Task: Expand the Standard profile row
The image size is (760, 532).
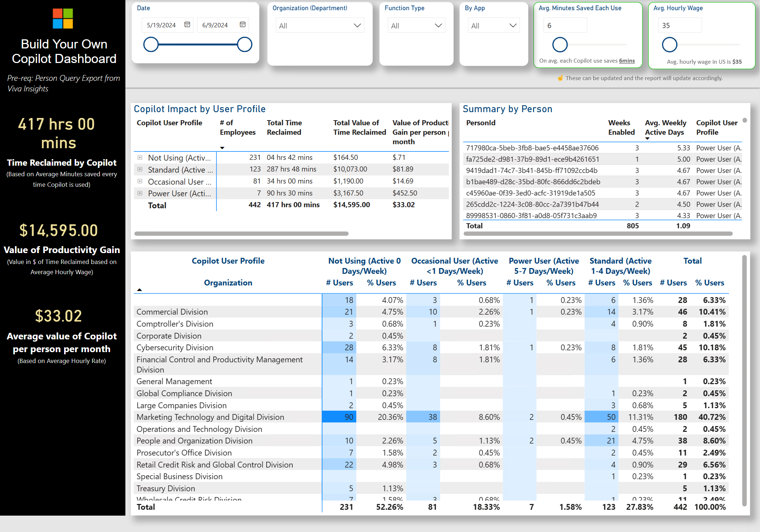Action: (140, 169)
